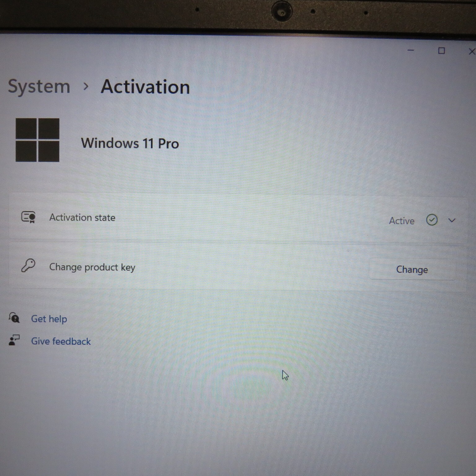Minimize the Settings window

click(x=411, y=50)
